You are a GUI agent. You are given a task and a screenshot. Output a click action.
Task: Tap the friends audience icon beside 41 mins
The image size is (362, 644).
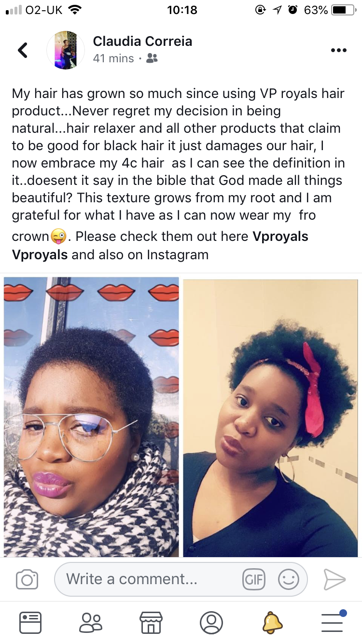pyautogui.click(x=152, y=58)
